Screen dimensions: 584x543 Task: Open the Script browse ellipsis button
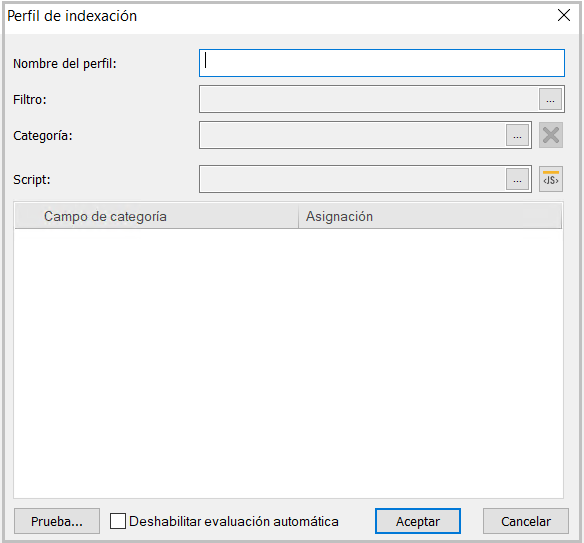(x=517, y=179)
